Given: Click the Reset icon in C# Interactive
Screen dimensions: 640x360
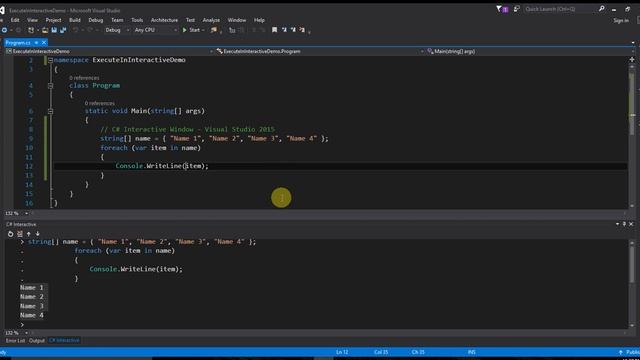Looking at the screenshot, I should coord(11,234).
